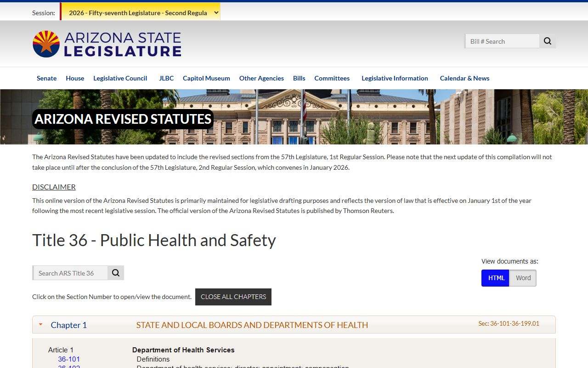Click into the Bill # Search field
588x368 pixels.
coord(502,41)
